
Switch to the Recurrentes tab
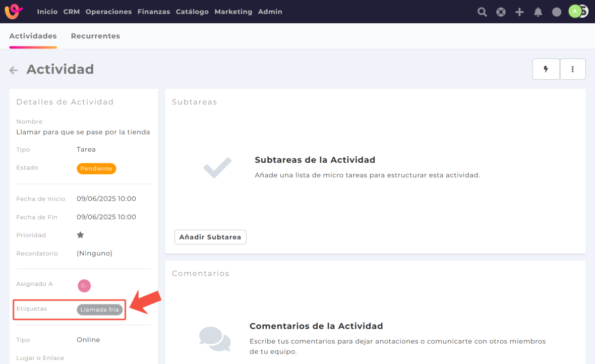tap(95, 36)
